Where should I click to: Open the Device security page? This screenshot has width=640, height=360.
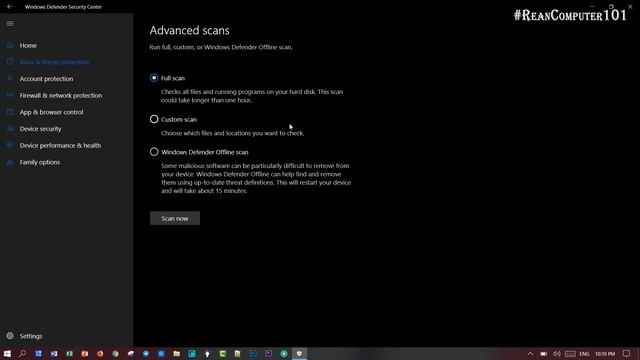pyautogui.click(x=40, y=129)
